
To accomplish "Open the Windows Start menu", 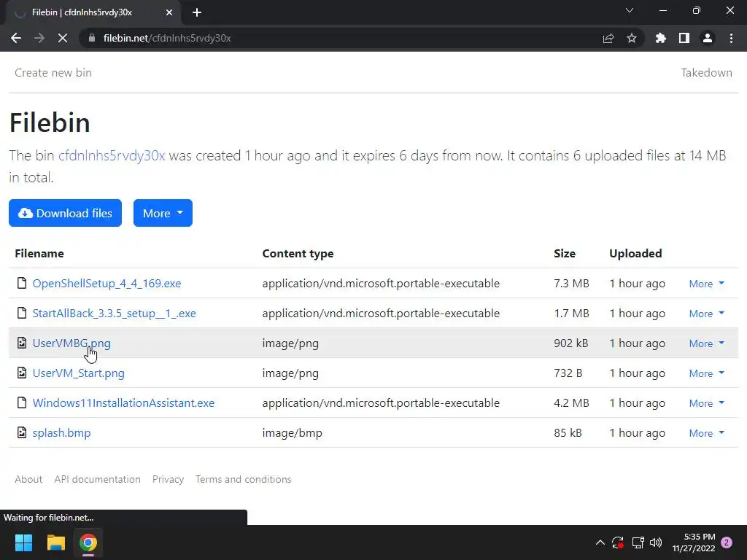I will click(x=23, y=542).
